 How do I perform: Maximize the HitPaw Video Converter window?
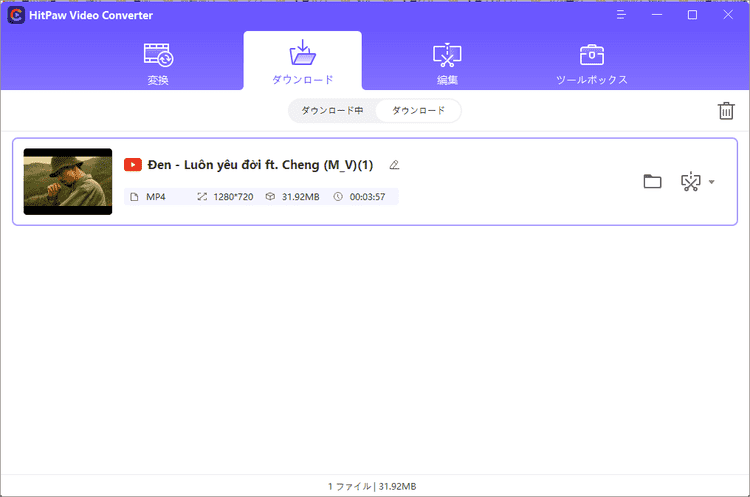(692, 15)
